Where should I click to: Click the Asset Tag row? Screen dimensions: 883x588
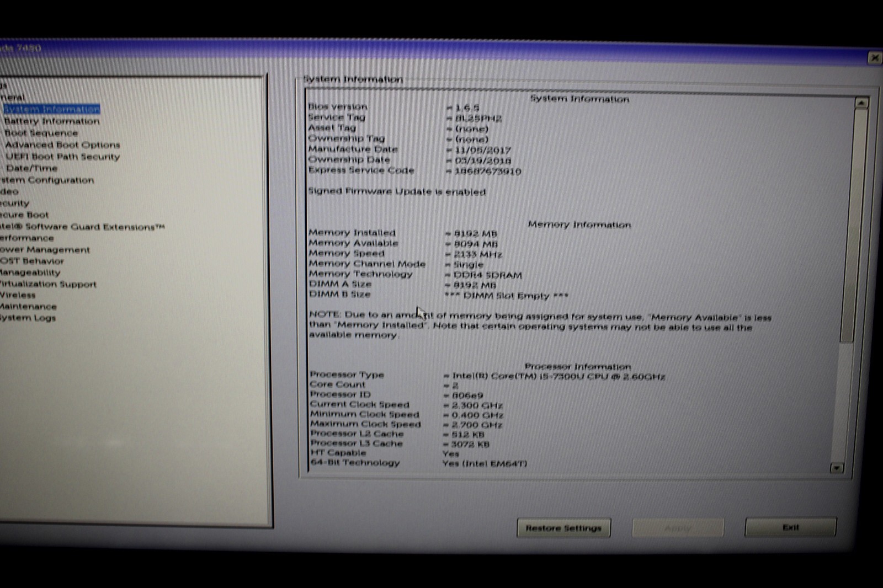point(398,128)
